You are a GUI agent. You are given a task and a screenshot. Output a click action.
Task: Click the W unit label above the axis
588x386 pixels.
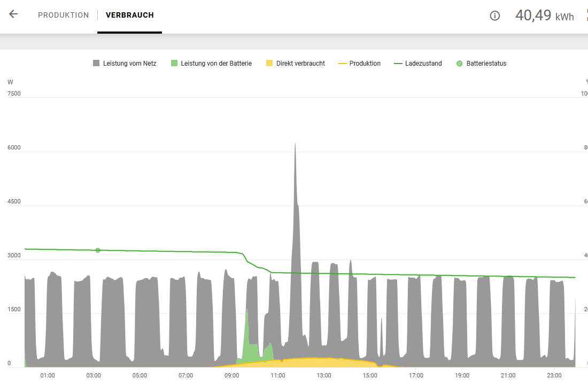tap(10, 82)
